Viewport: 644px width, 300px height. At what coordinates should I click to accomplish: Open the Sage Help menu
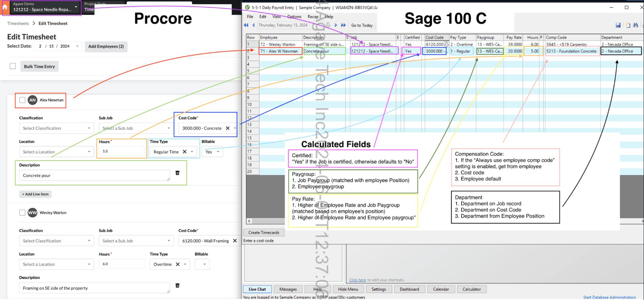tap(329, 17)
